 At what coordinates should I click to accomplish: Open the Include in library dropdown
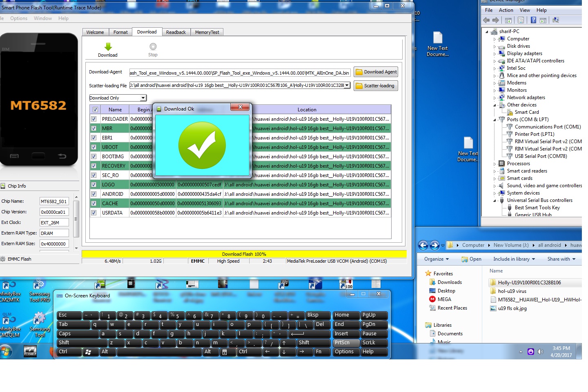514,259
